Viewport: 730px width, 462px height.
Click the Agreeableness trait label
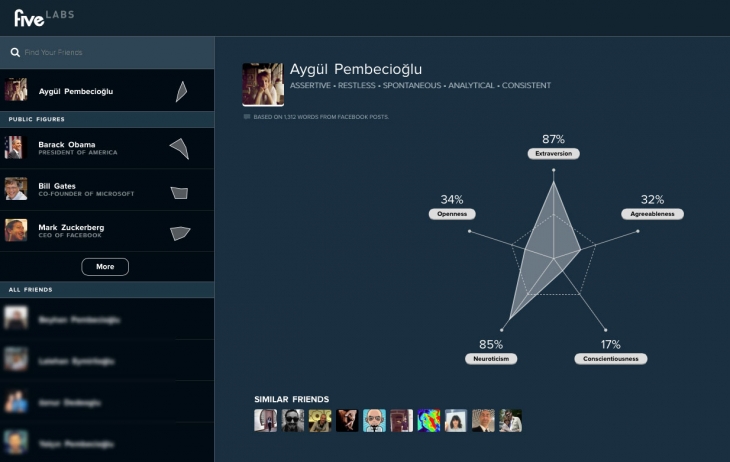click(652, 214)
